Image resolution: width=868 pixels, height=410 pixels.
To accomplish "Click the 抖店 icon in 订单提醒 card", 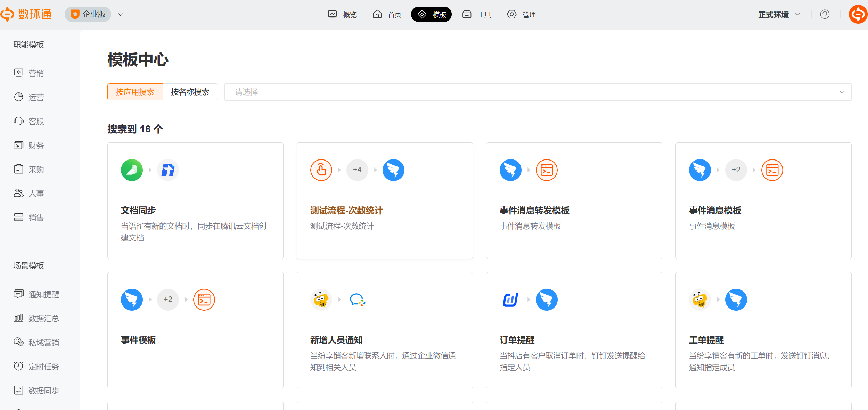I will 510,300.
